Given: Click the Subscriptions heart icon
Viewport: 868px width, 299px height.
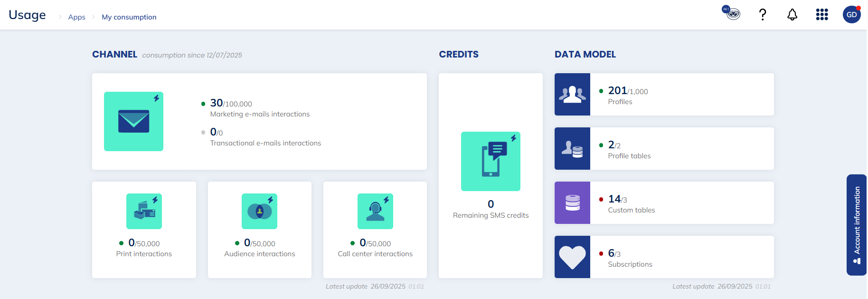Looking at the screenshot, I should [x=572, y=257].
